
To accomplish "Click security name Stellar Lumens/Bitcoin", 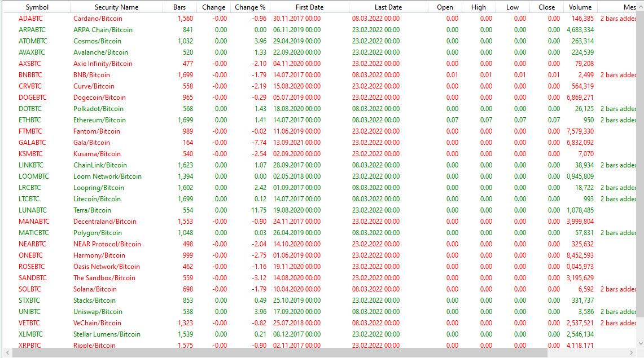I will (x=107, y=334).
